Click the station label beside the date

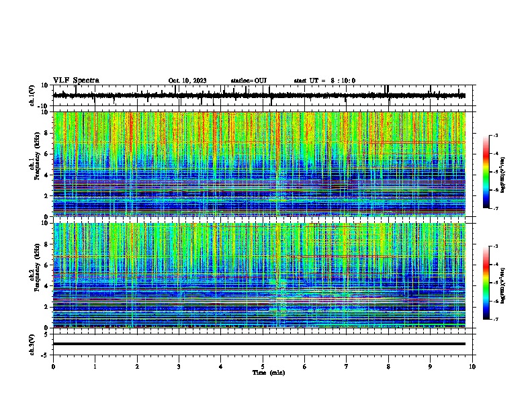pos(249,81)
